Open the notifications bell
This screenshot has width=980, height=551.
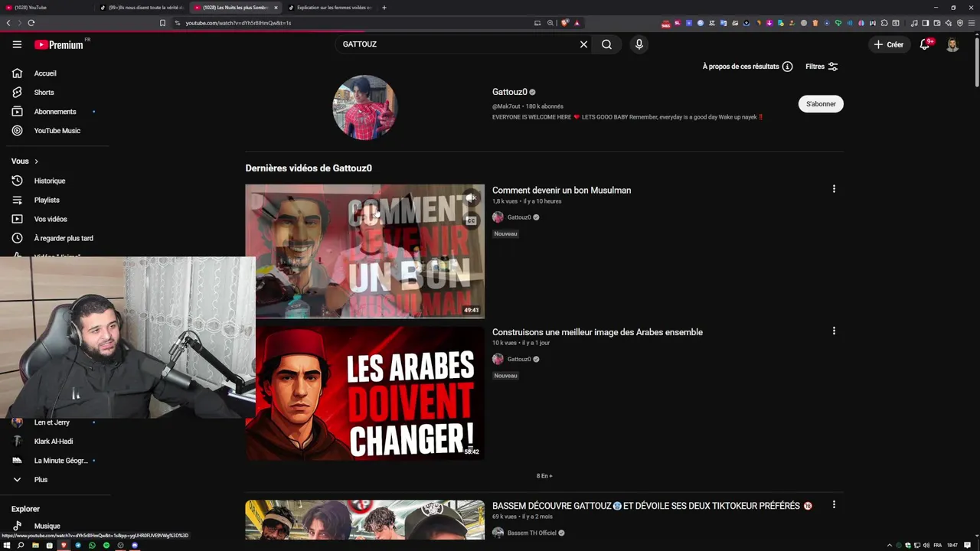tap(925, 44)
